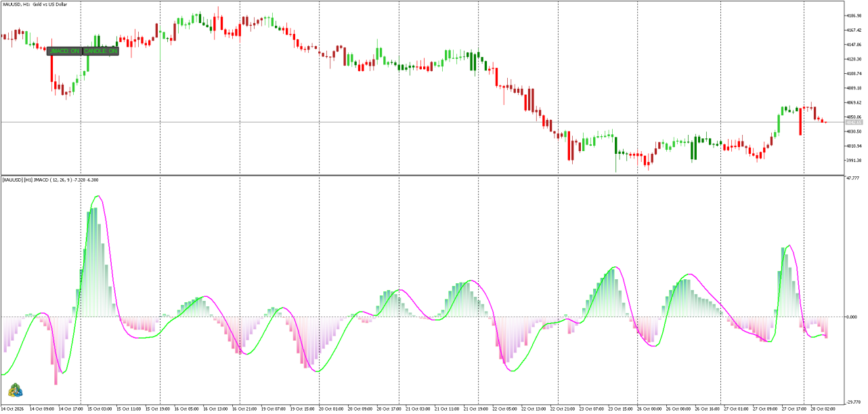This screenshot has width=868, height=414.
Task: Click the 4186.98 price axis label
Action: [853, 16]
